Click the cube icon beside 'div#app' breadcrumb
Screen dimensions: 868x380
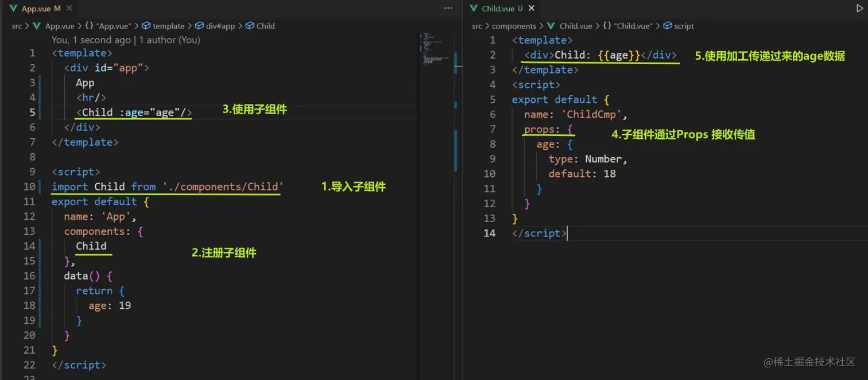point(199,26)
